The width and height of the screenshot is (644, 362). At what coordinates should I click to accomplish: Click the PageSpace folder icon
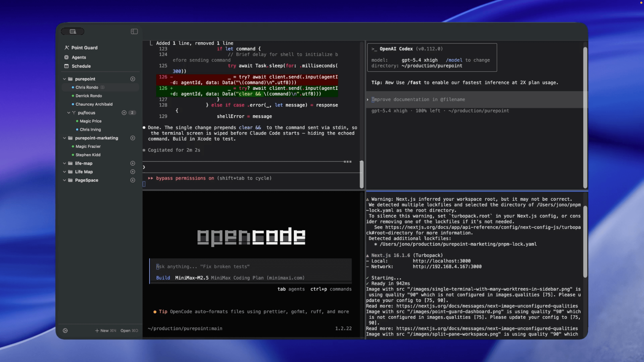click(x=70, y=180)
